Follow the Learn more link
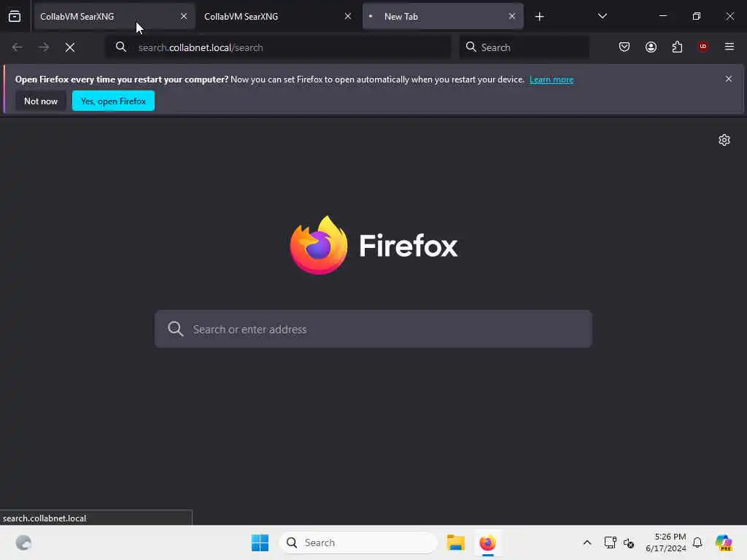 pyautogui.click(x=551, y=79)
